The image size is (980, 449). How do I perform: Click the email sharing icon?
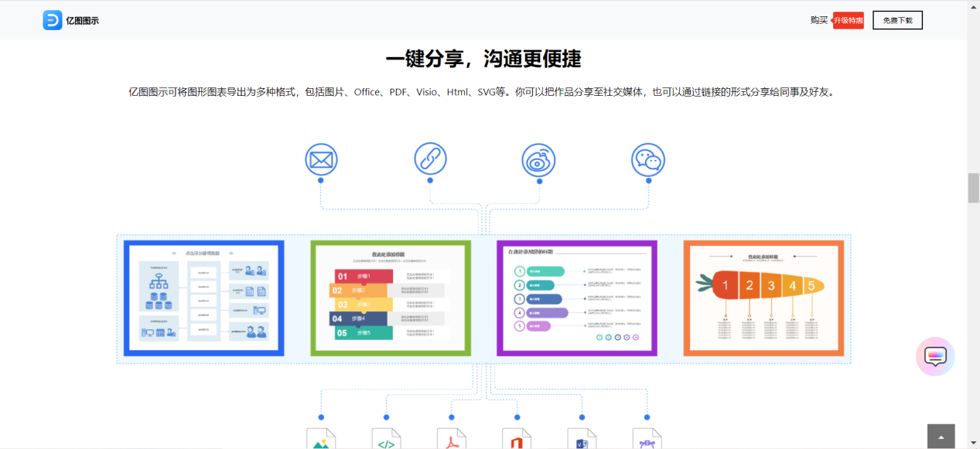coord(321,159)
